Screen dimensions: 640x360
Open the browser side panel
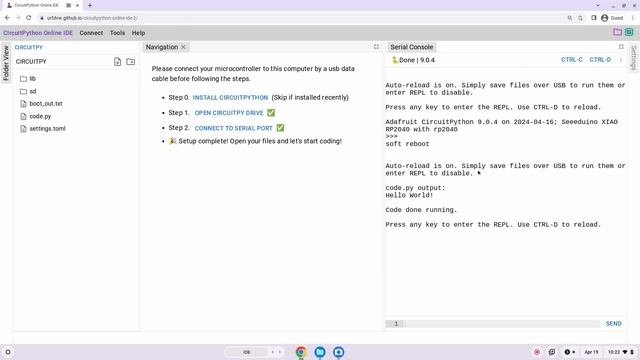click(593, 18)
